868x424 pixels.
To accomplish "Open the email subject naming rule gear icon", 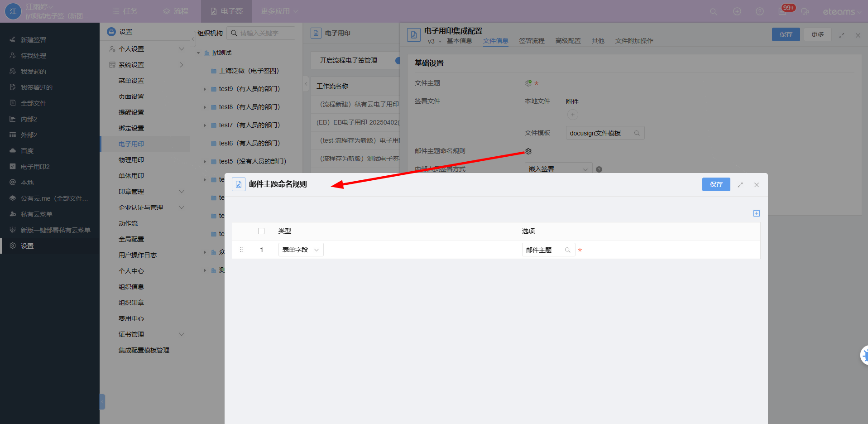I will (528, 151).
